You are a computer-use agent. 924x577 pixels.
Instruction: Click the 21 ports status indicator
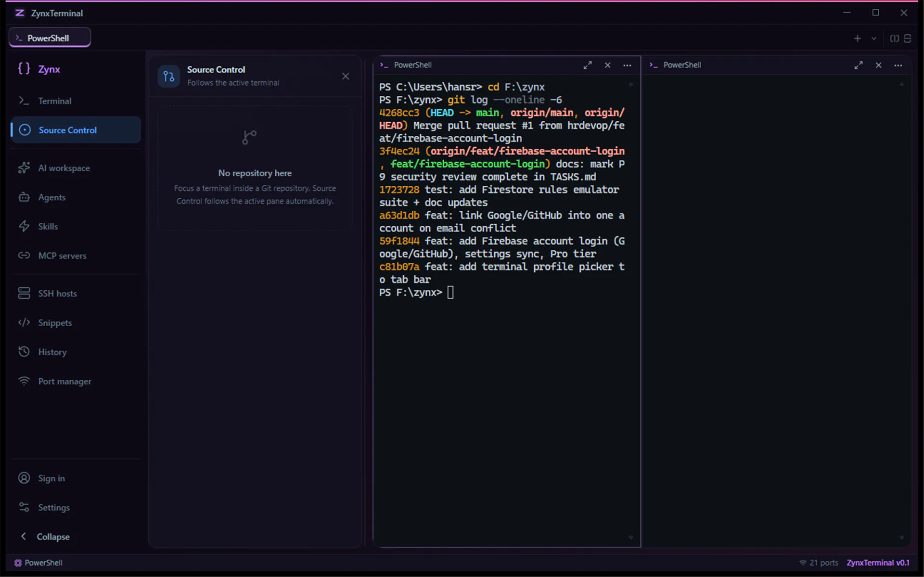[819, 563]
